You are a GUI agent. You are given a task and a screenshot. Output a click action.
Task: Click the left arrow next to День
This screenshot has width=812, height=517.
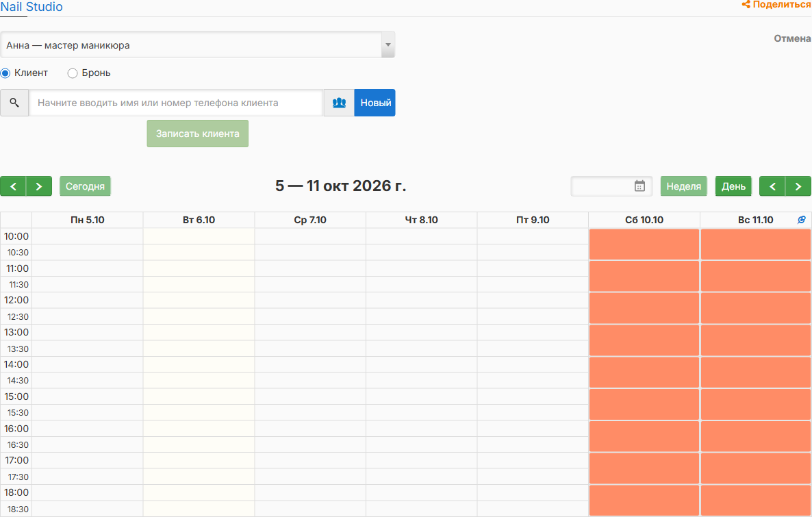click(772, 186)
